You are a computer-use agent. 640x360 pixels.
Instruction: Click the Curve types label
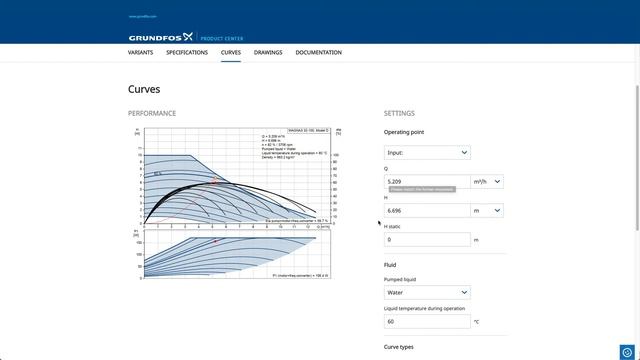pyautogui.click(x=398, y=347)
